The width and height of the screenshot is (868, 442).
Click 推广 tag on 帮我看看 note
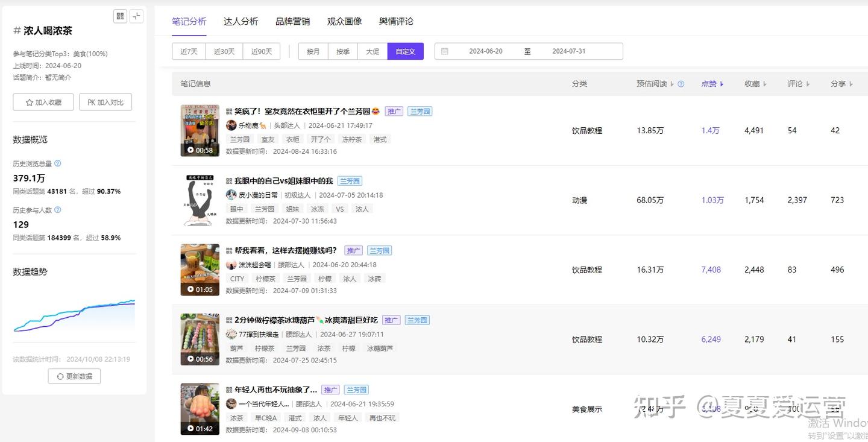(353, 251)
